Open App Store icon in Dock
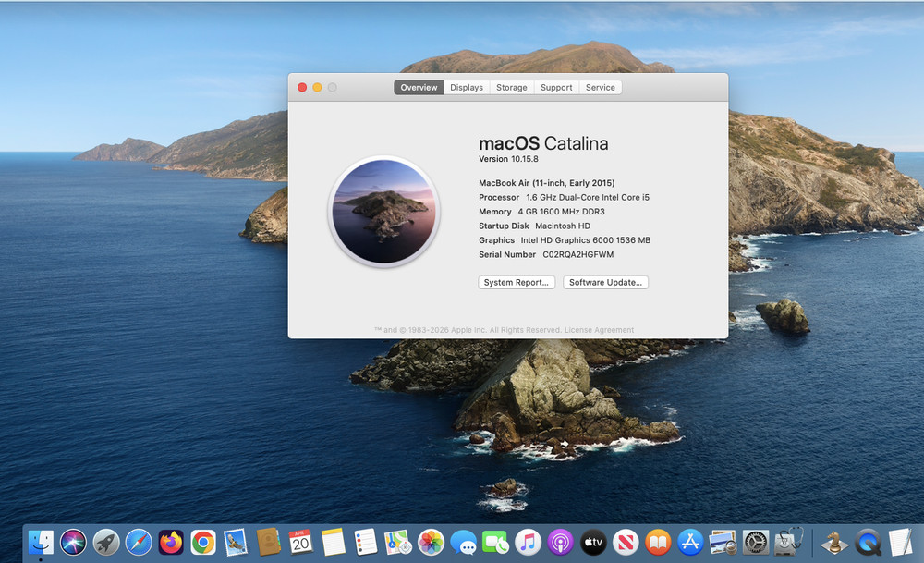Screen dimensions: 924x563 690,543
